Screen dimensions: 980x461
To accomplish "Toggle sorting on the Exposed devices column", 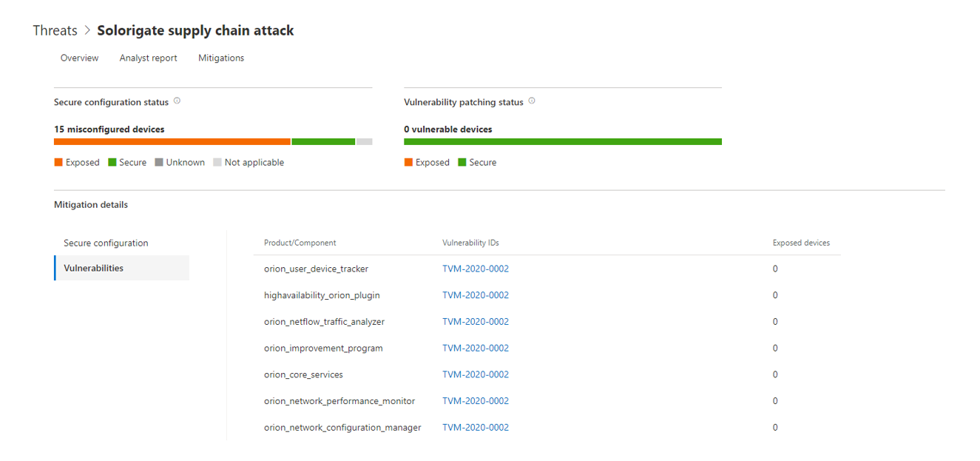I will click(x=801, y=242).
